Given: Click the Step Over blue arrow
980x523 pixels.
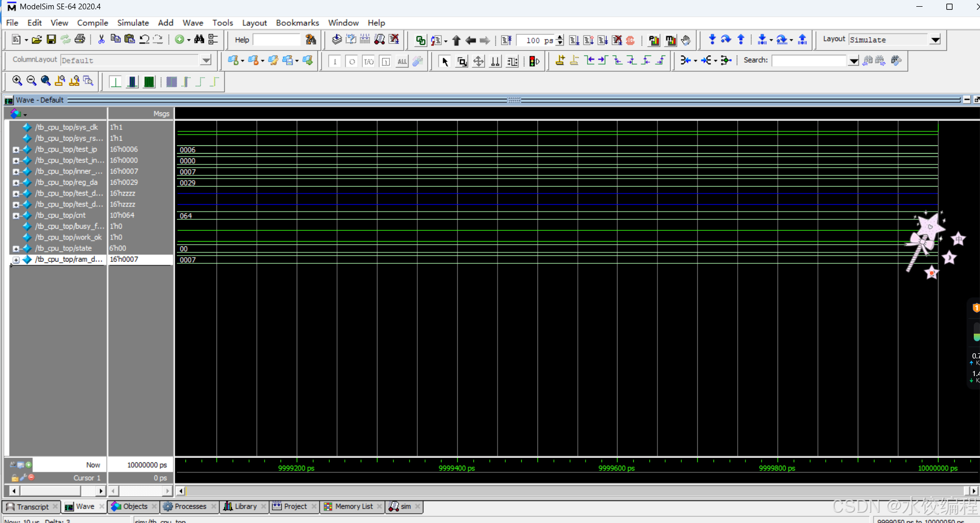Looking at the screenshot, I should [726, 40].
